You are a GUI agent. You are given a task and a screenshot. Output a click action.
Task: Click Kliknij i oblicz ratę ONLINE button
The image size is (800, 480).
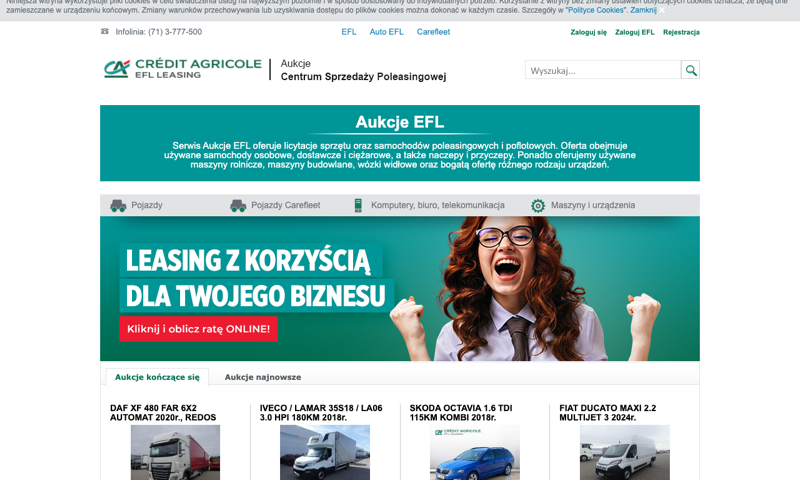(198, 329)
